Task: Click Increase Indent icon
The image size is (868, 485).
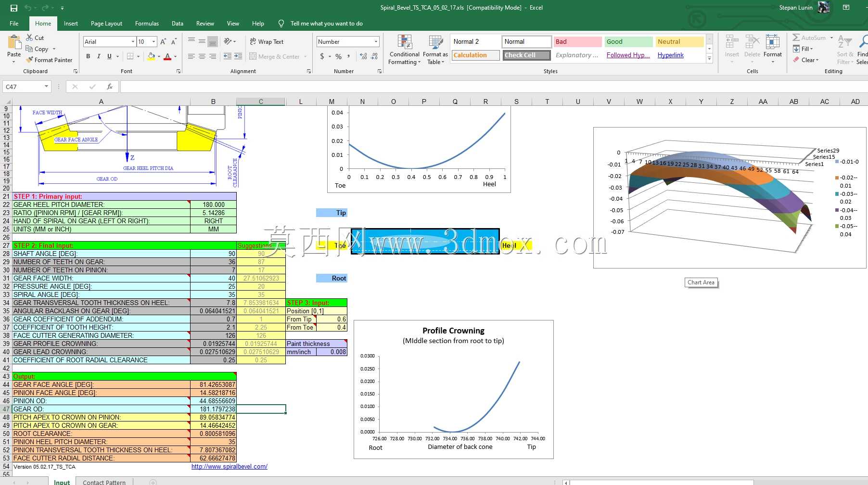Action: (x=238, y=56)
